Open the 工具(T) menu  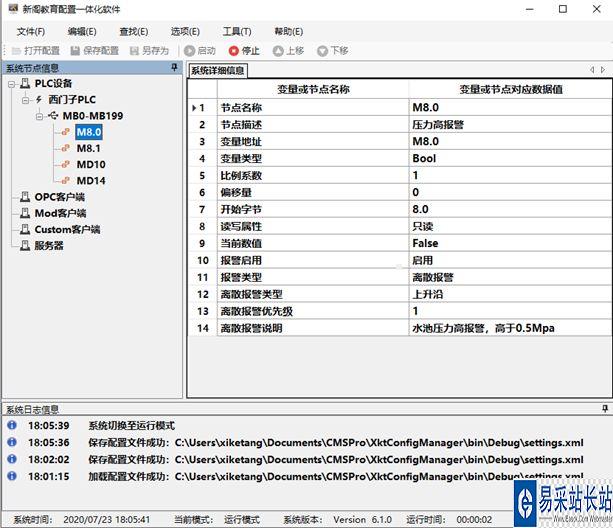pos(237,31)
